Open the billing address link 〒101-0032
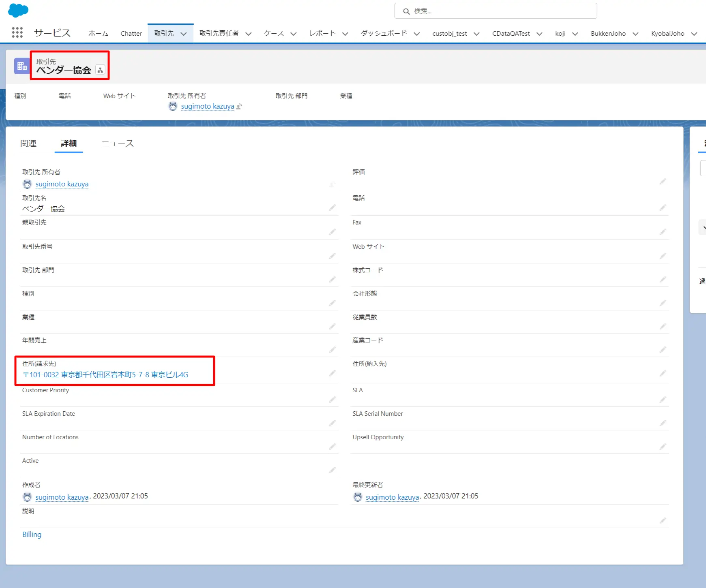Image resolution: width=706 pixels, height=588 pixels. pos(105,375)
